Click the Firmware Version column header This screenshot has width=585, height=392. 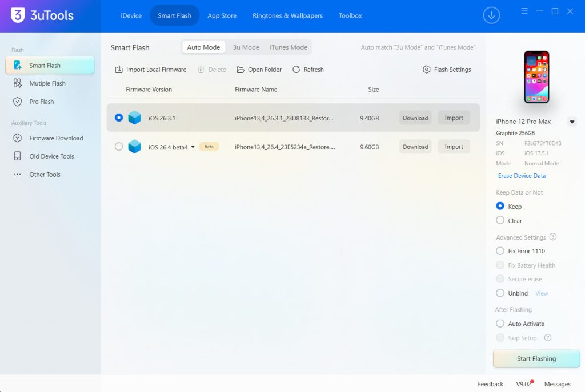(x=149, y=90)
